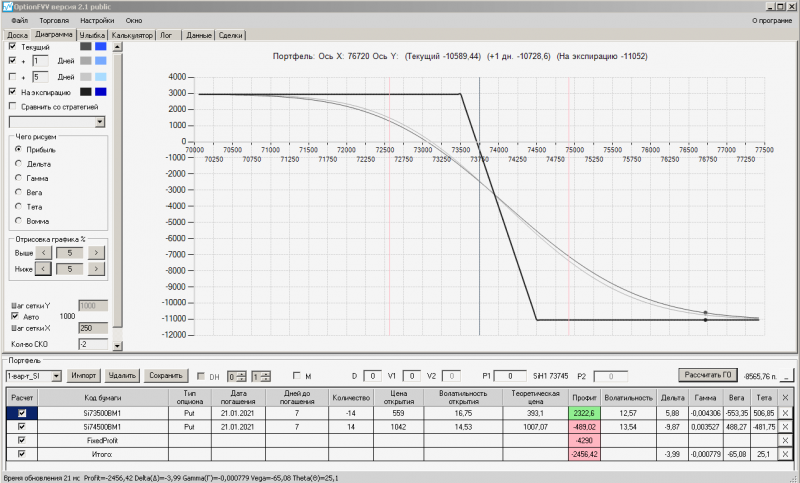The height and width of the screenshot is (483, 800).
Task: Select the Дельта radio button
Action: tap(18, 164)
